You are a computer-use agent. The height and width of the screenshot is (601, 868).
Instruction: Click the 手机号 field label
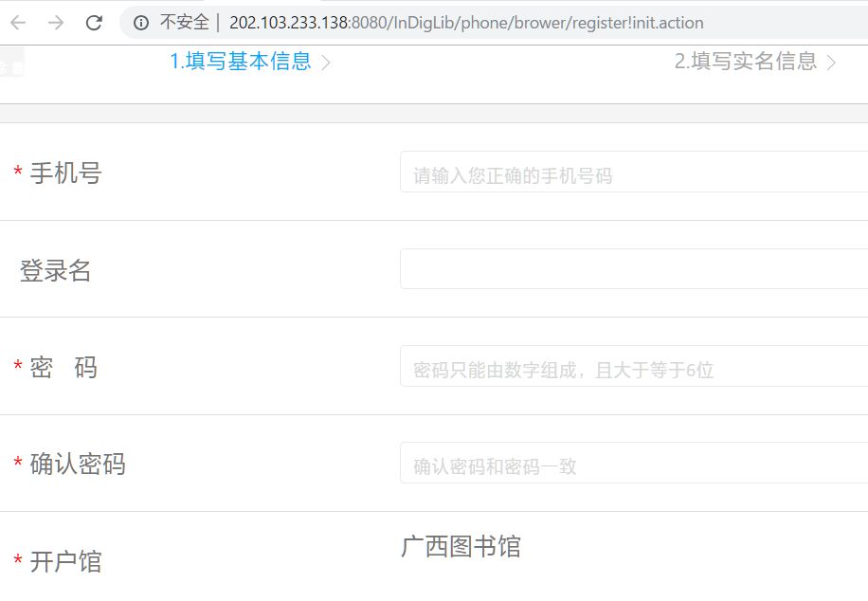point(65,173)
